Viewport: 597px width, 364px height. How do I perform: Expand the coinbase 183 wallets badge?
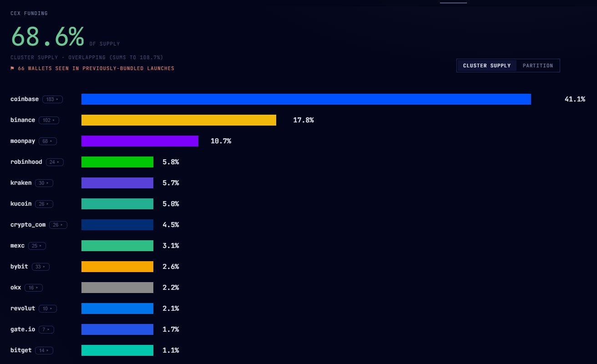pyautogui.click(x=53, y=99)
